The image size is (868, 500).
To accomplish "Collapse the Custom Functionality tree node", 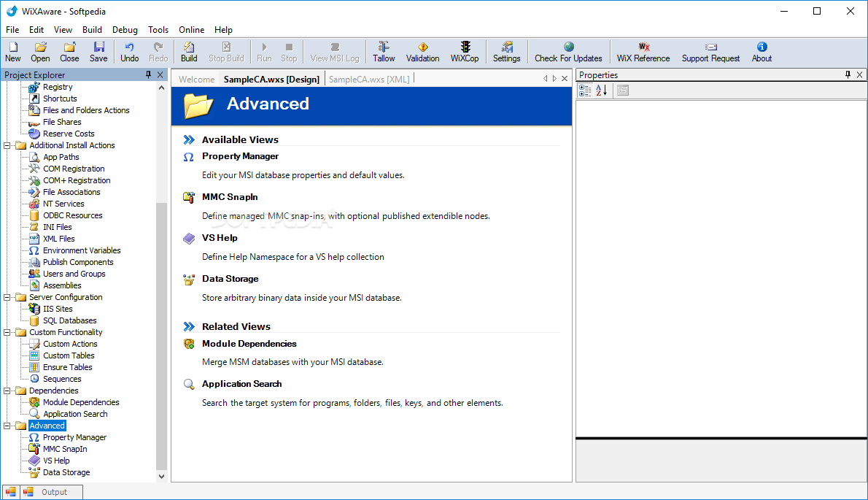I will 7,332.
